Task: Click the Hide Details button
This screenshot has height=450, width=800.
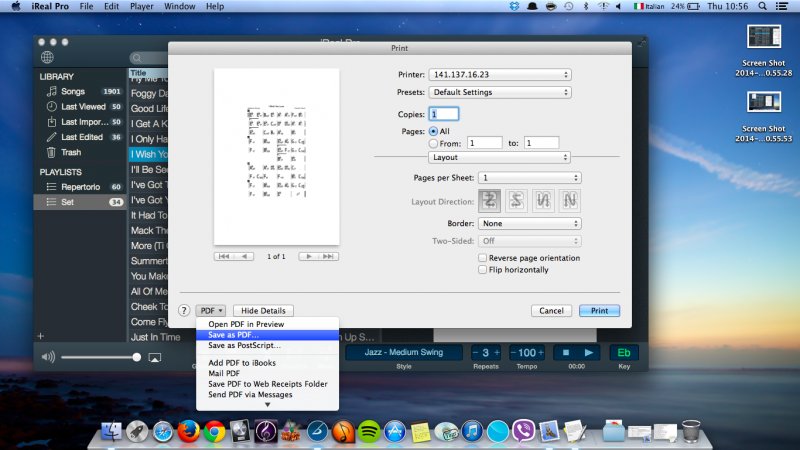Action: pos(263,311)
